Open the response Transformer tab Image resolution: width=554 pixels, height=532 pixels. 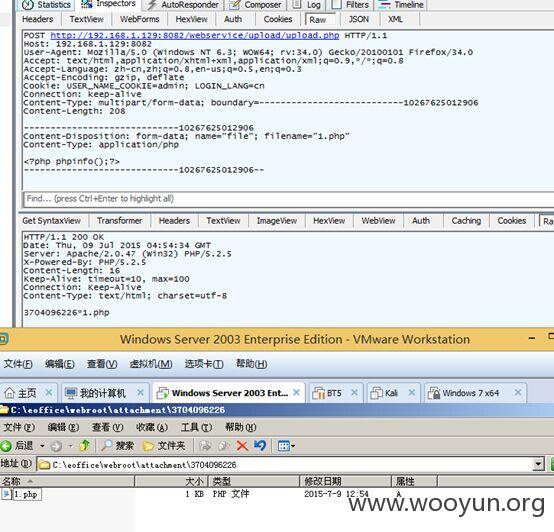(119, 221)
